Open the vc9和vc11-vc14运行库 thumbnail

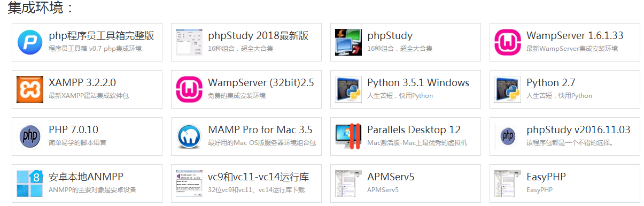point(189,184)
